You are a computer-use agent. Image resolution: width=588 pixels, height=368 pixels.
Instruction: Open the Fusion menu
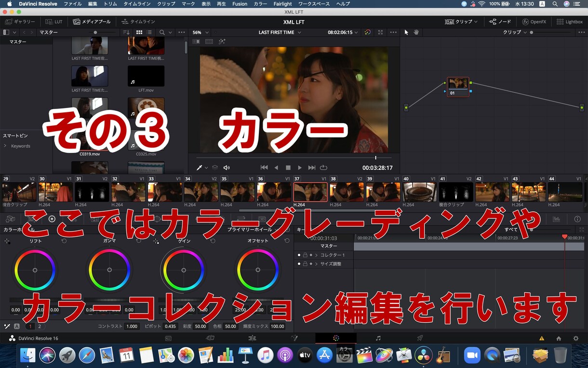pyautogui.click(x=240, y=4)
